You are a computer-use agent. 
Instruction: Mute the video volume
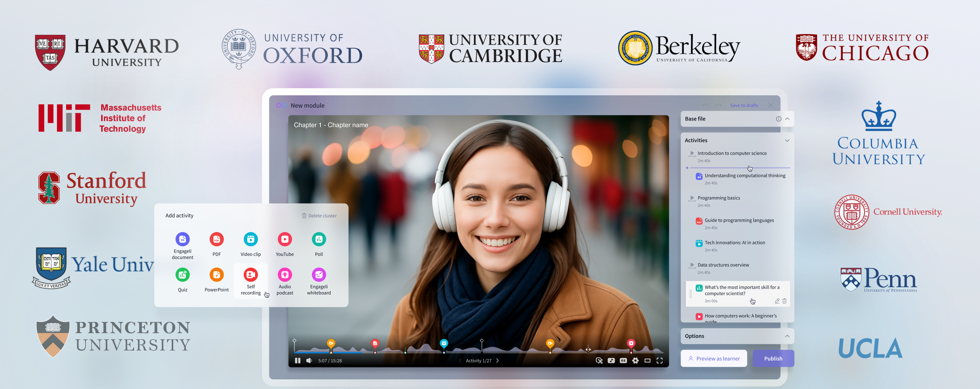pyautogui.click(x=309, y=361)
